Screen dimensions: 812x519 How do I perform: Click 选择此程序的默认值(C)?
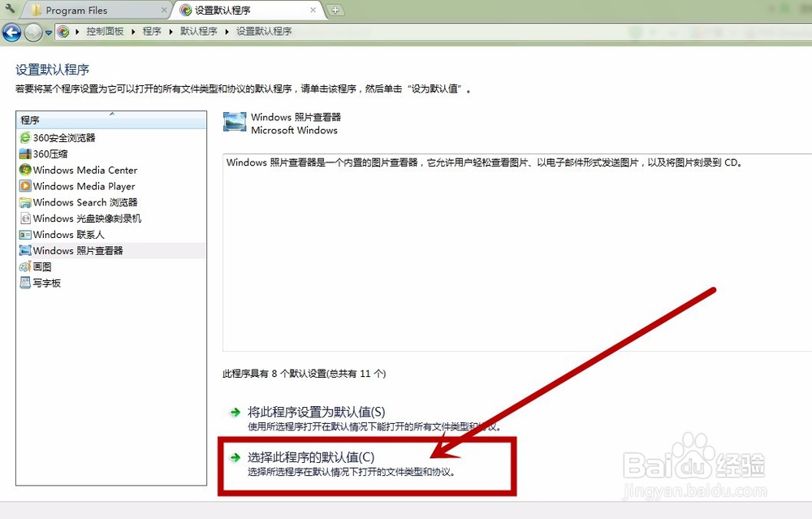click(x=311, y=457)
